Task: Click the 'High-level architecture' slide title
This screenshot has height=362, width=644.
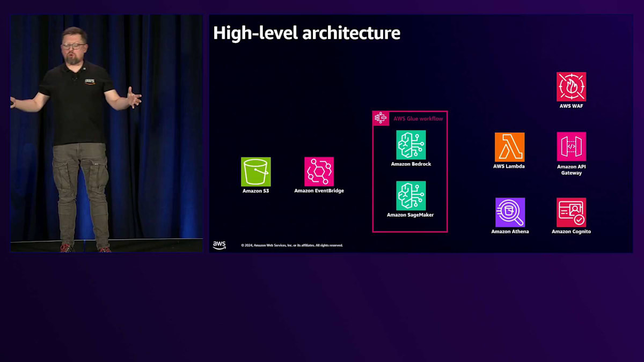Action: coord(306,33)
